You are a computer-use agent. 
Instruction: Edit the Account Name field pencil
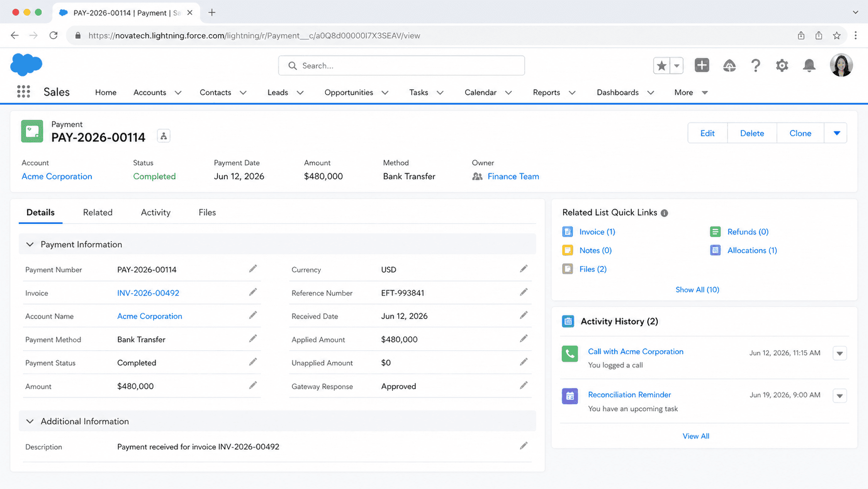pos(253,315)
